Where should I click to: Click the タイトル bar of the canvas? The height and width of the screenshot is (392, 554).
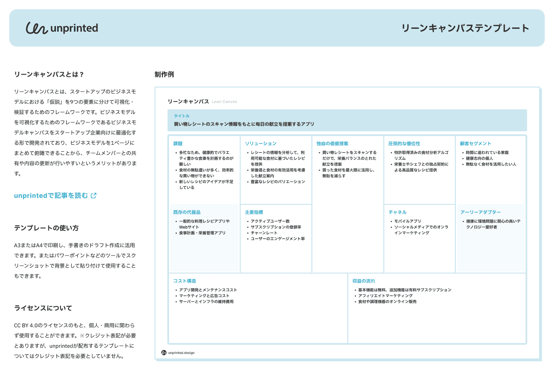(x=347, y=120)
